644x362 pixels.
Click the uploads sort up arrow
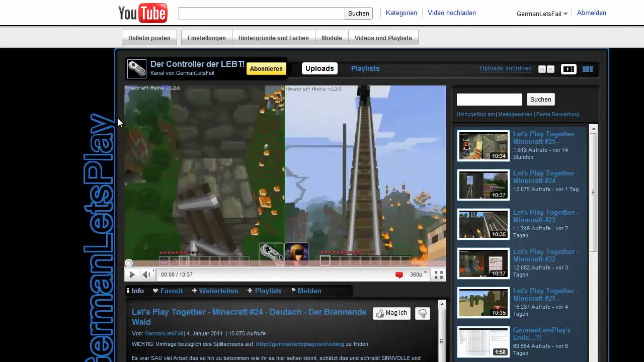(542, 69)
